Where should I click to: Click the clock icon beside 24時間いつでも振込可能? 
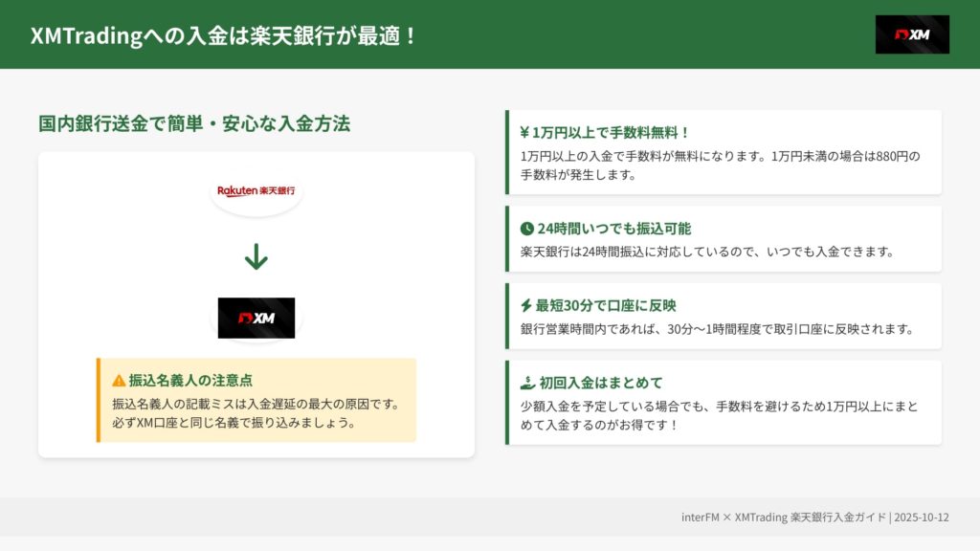click(526, 229)
